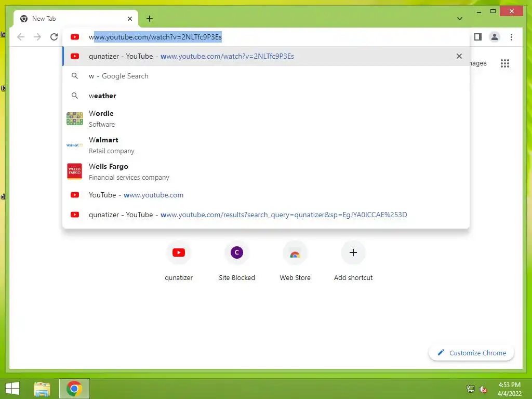Viewport: 532px width, 399px height.
Task: Select the qunatizer YouTube watch suggestion
Action: [266, 56]
